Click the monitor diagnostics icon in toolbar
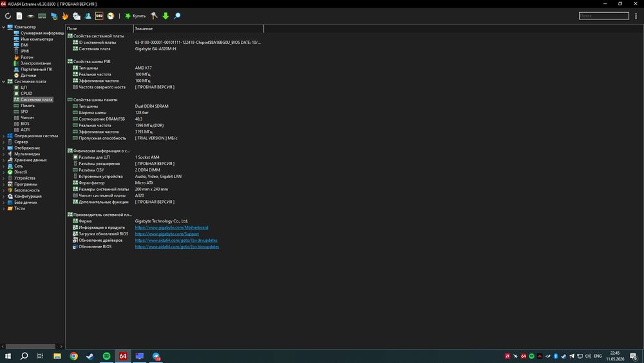Viewport: 644px width, 363px height. [54, 16]
